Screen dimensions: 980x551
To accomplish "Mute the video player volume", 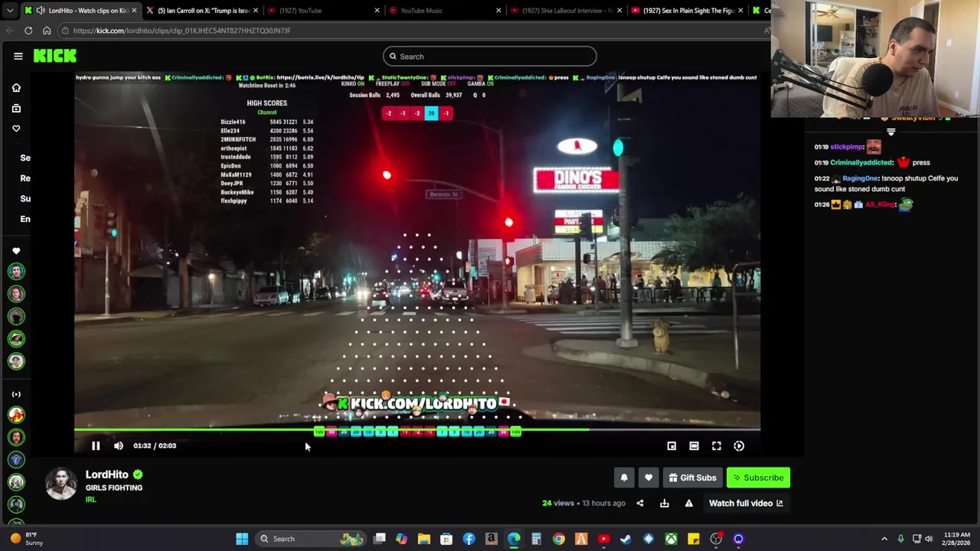I will click(x=119, y=445).
